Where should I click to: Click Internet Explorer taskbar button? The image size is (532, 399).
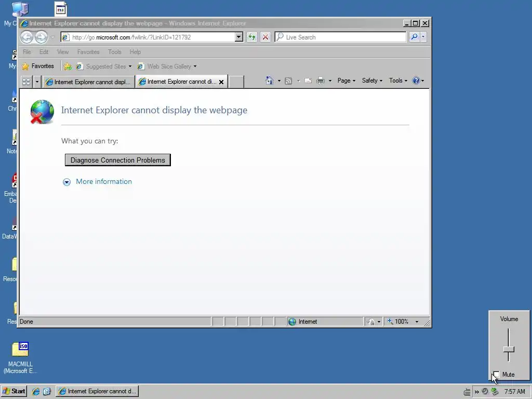pyautogui.click(x=97, y=391)
